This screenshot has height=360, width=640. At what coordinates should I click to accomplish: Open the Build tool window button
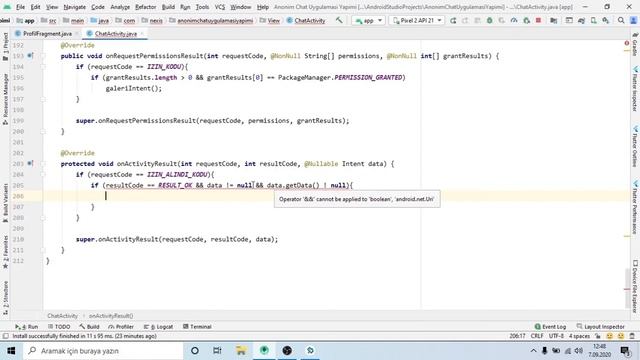point(89,327)
